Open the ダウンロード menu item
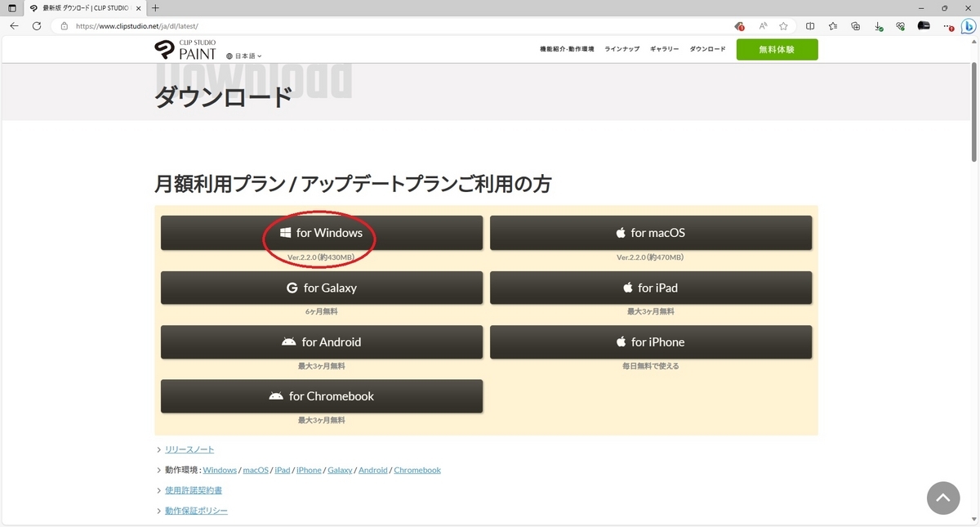This screenshot has width=980, height=527. pos(707,50)
